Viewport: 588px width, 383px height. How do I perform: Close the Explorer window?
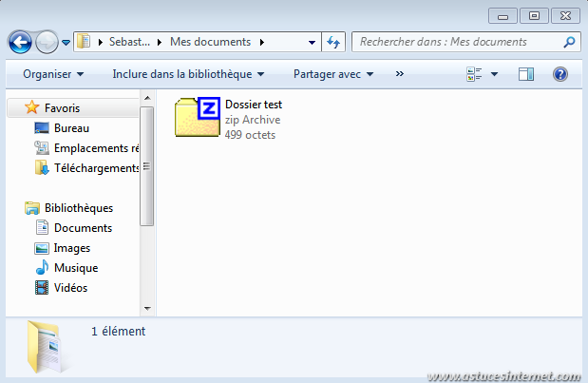[x=565, y=16]
